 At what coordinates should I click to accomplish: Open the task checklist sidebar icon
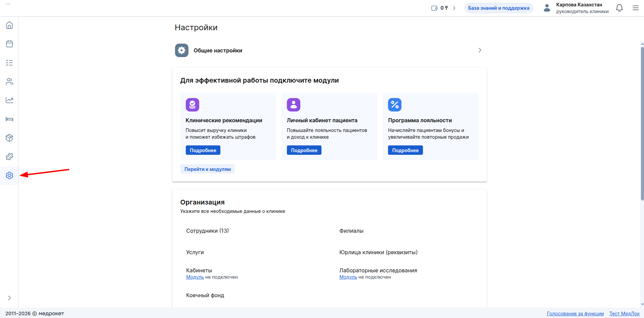pos(9,63)
